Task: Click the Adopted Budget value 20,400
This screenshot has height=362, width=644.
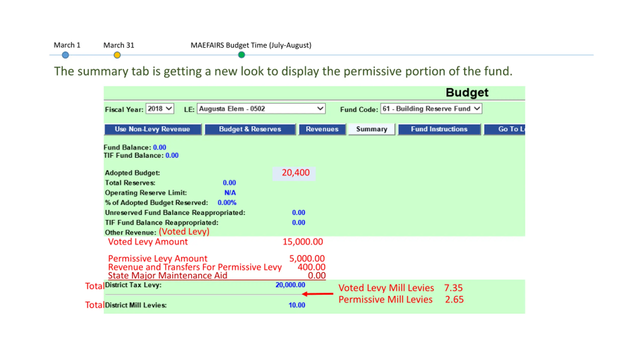Action: 295,173
